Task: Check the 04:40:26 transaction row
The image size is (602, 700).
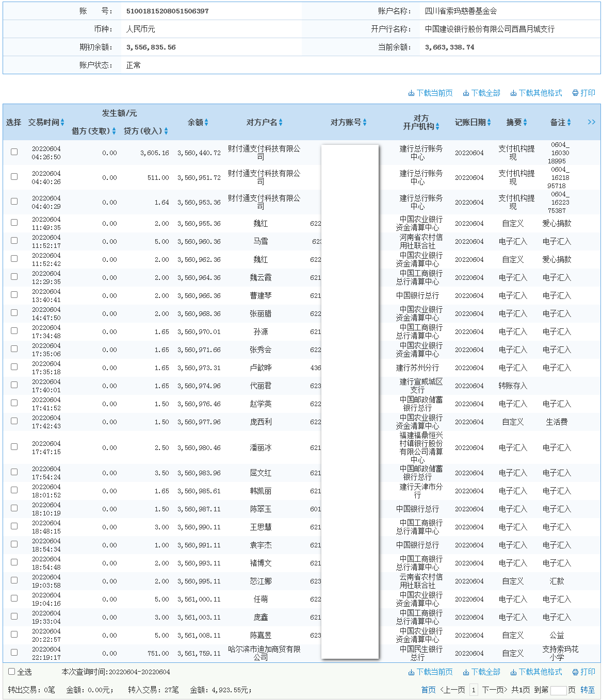Action: 14,177
